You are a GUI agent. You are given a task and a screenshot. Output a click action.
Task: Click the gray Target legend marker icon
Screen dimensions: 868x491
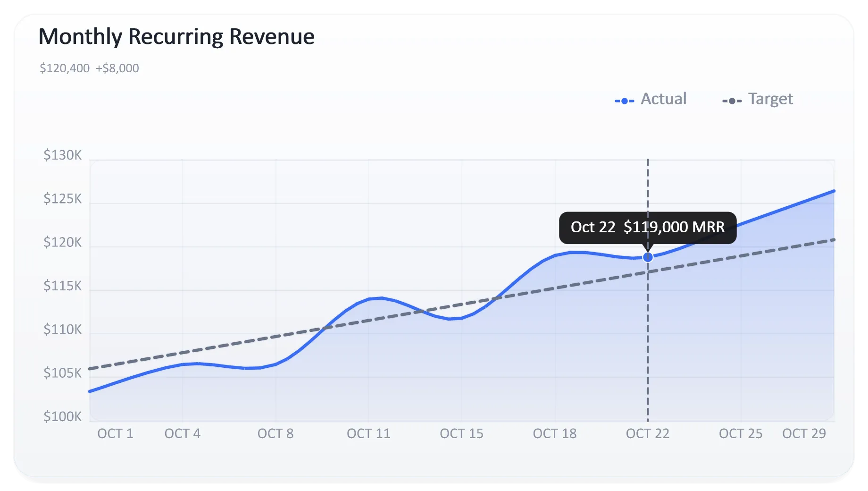coord(732,101)
